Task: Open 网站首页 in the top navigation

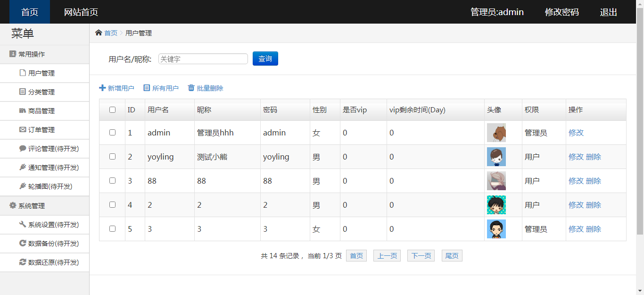Action: tap(81, 12)
